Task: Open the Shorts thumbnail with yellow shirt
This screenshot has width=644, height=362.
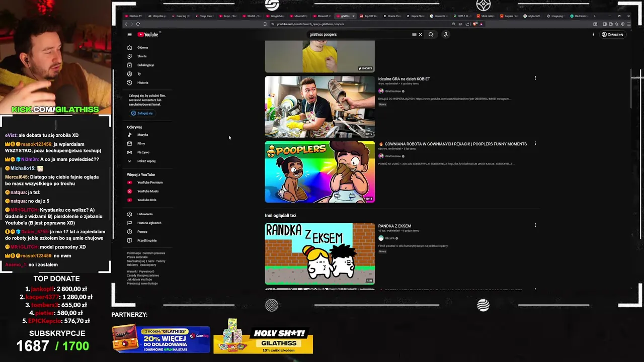Action: pyautogui.click(x=320, y=57)
